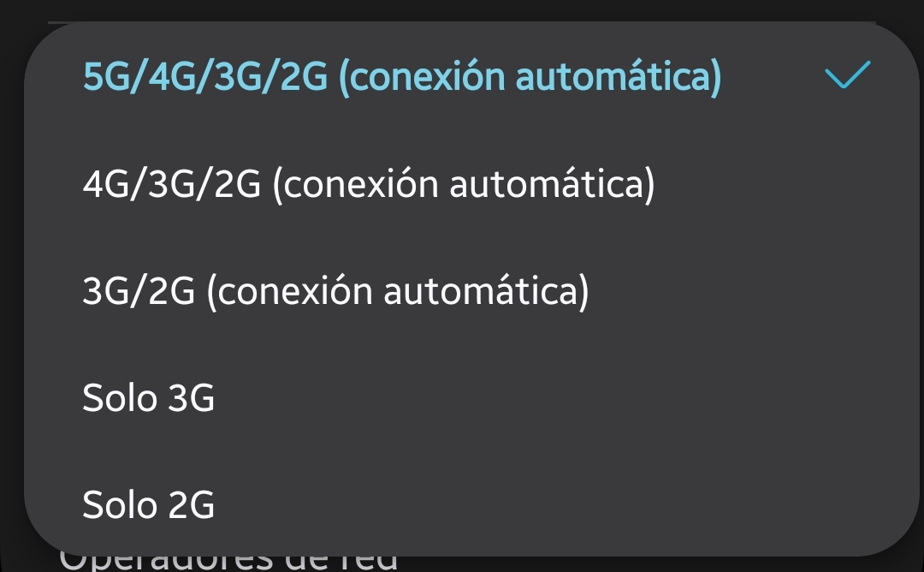The width and height of the screenshot is (924, 572).
Task: Choose the second network mode in the list
Action: point(368,185)
